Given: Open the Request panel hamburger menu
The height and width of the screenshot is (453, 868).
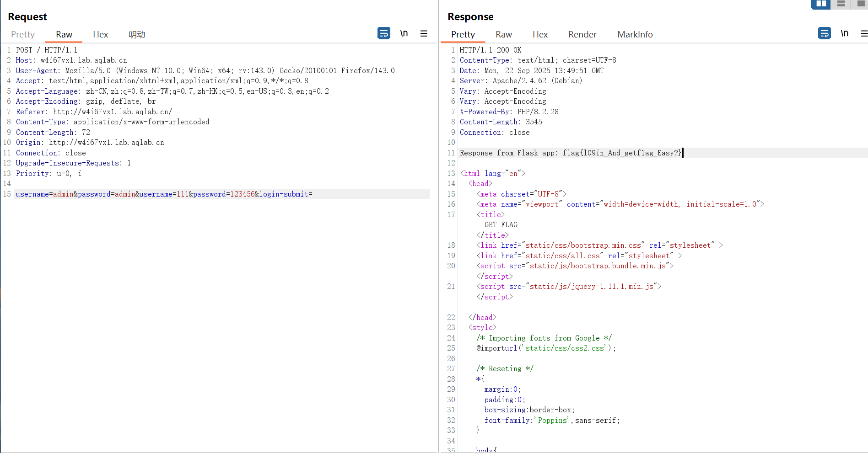Looking at the screenshot, I should click(x=424, y=33).
